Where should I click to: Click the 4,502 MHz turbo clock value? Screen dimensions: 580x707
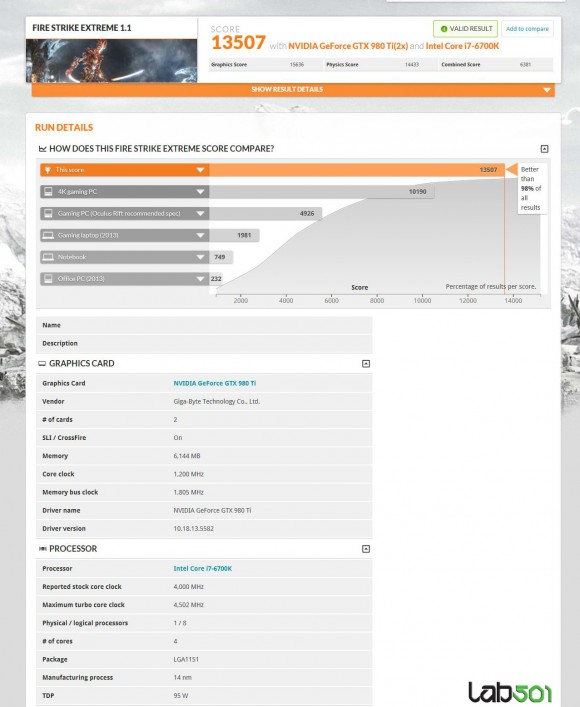[x=189, y=605]
